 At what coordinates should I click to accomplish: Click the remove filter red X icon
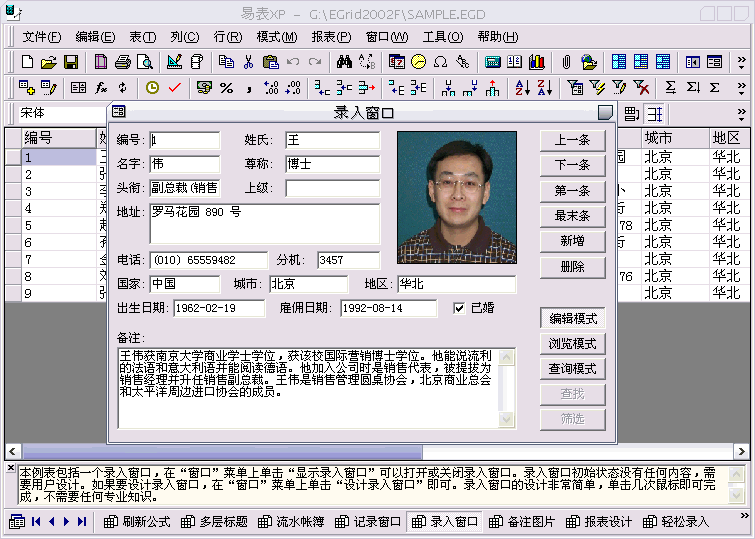point(641,88)
